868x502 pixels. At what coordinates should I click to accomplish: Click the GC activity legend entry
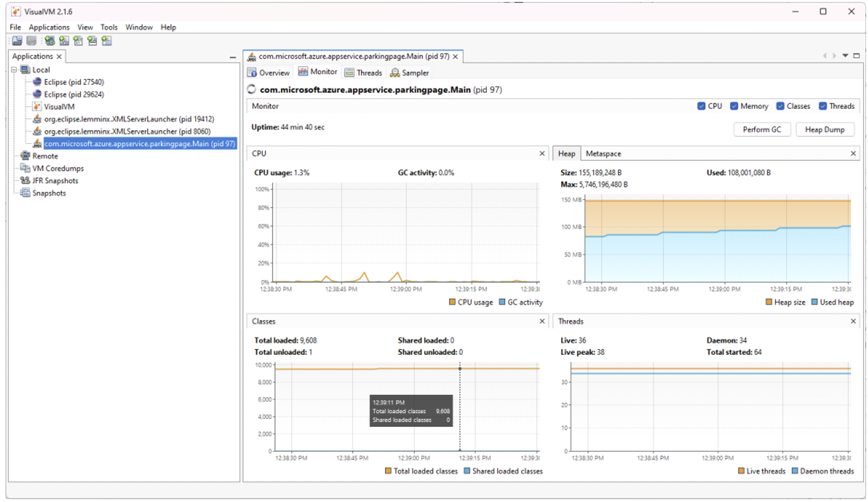521,302
